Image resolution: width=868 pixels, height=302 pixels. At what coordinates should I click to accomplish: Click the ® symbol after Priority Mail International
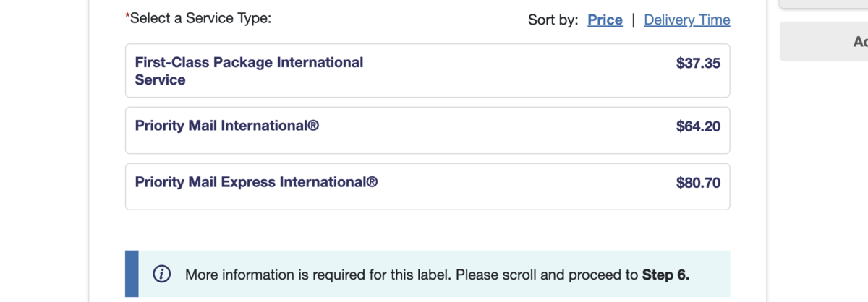pos(314,126)
